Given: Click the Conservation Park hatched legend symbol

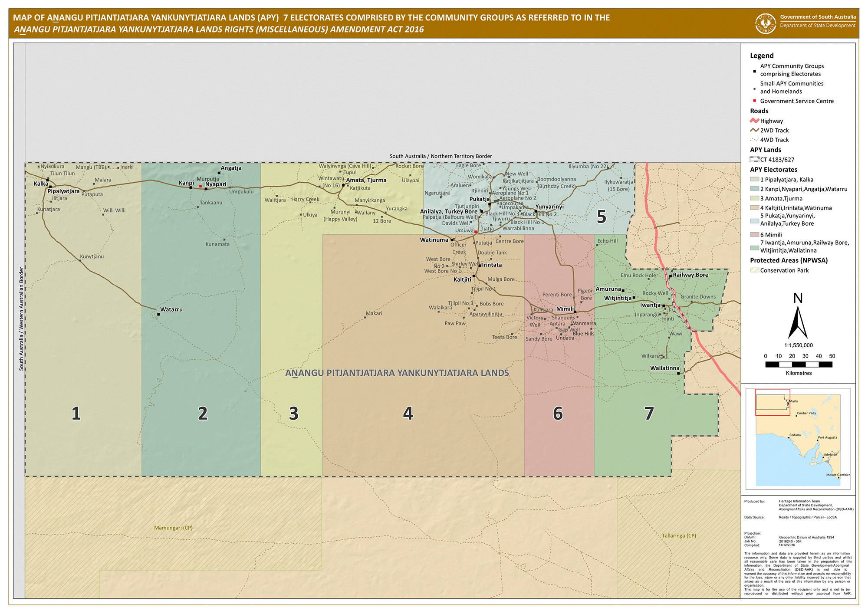Looking at the screenshot, I should (x=754, y=270).
